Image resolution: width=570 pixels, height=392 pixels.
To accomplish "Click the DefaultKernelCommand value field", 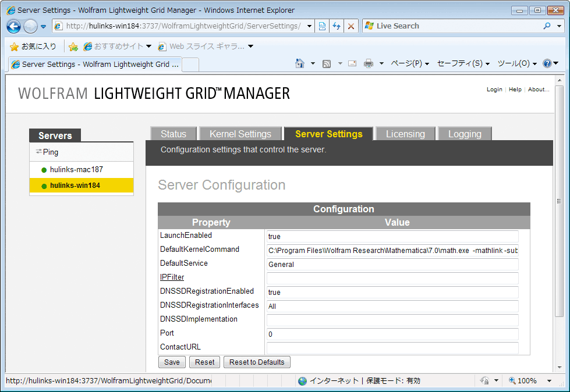I will coord(392,251).
